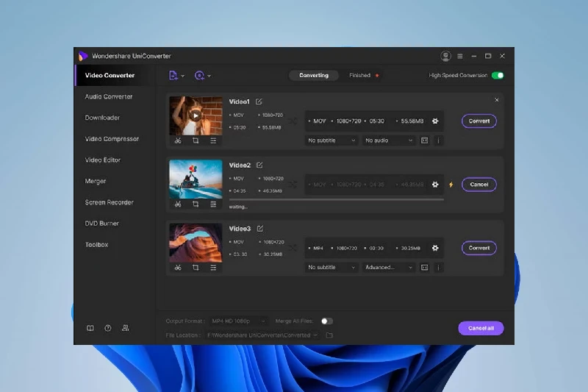Click the caption preview icon for Video1

pyautogui.click(x=425, y=140)
